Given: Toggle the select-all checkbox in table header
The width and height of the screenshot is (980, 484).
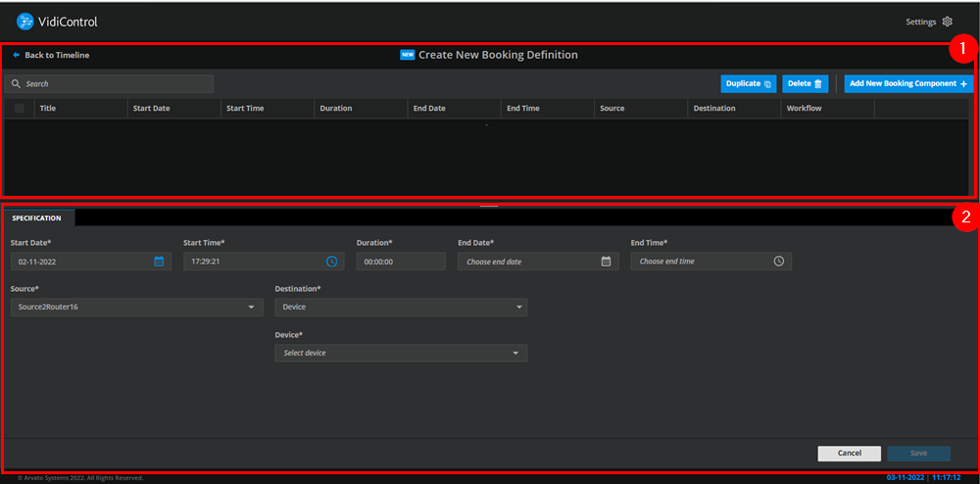Looking at the screenshot, I should pos(19,109).
